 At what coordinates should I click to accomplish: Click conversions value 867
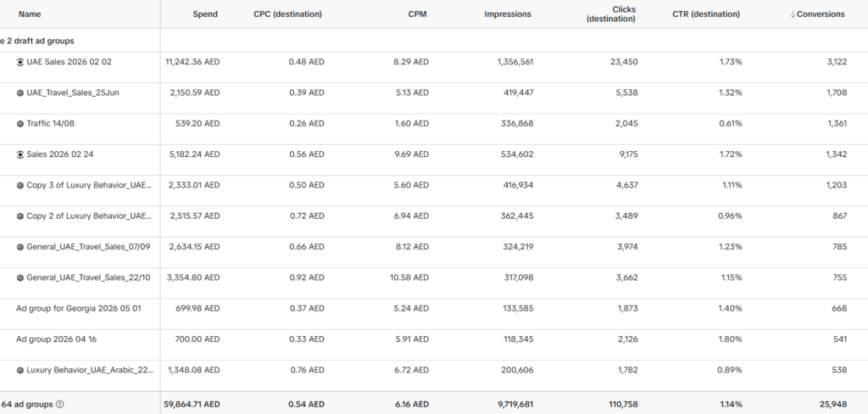pos(840,215)
